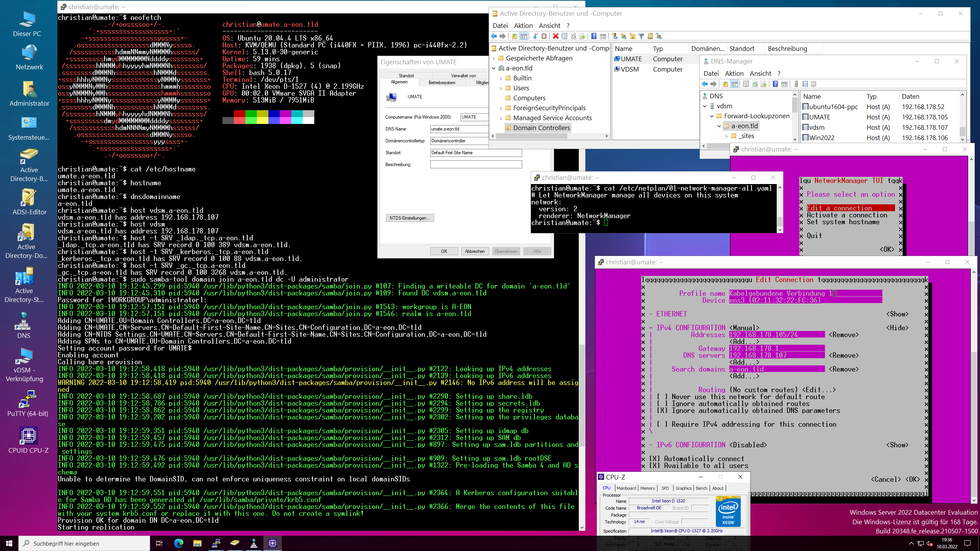
Task: Click the Microsoft Edge taskbar icon
Action: (x=178, y=543)
